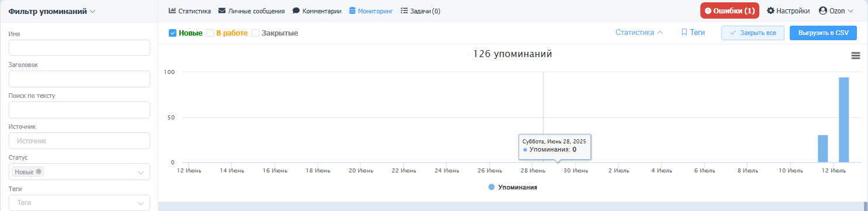Click the '28 Июнь' axis label
This screenshot has height=211, width=868.
(x=533, y=170)
